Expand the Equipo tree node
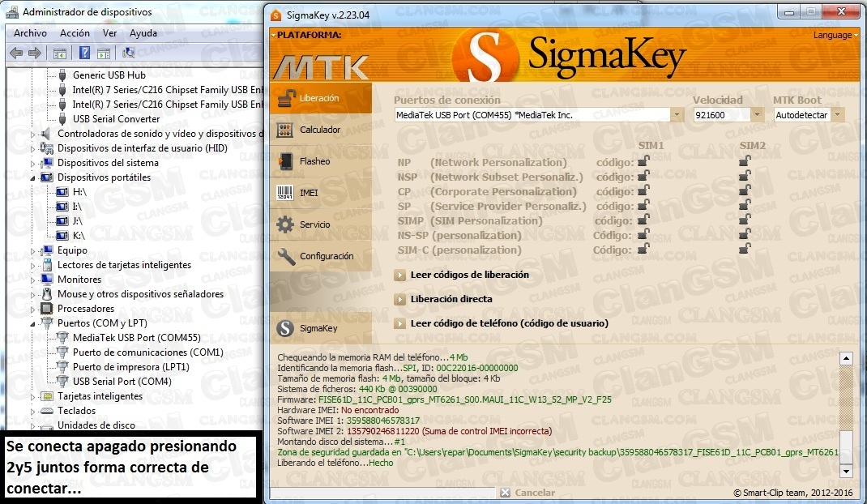This screenshot has height=504, width=867. (32, 250)
